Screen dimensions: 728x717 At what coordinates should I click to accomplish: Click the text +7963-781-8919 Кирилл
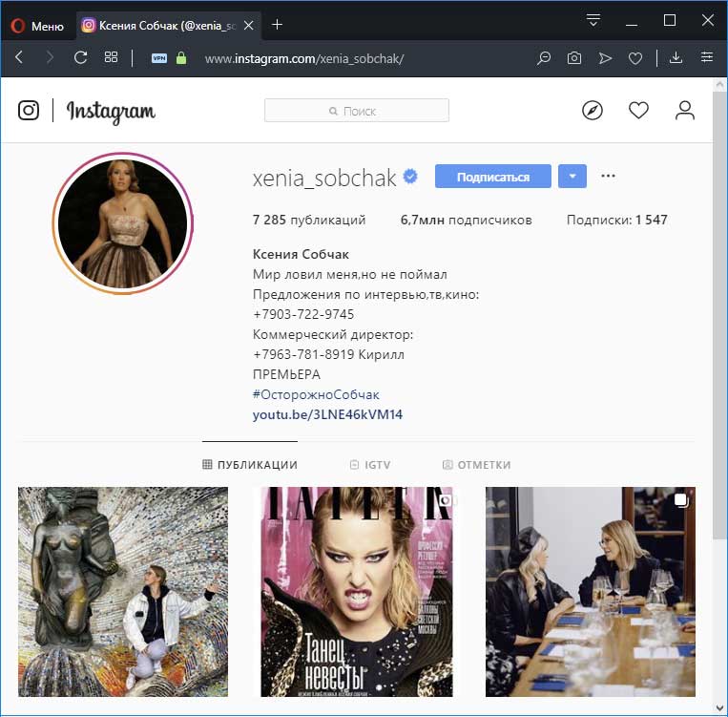(328, 354)
